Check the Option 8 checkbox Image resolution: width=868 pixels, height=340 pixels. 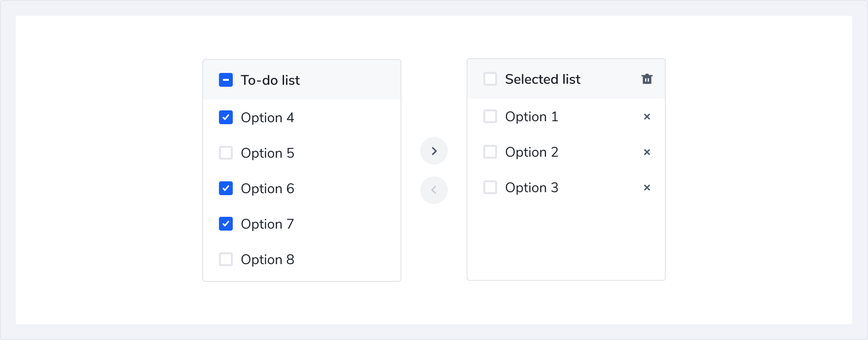[x=226, y=259]
